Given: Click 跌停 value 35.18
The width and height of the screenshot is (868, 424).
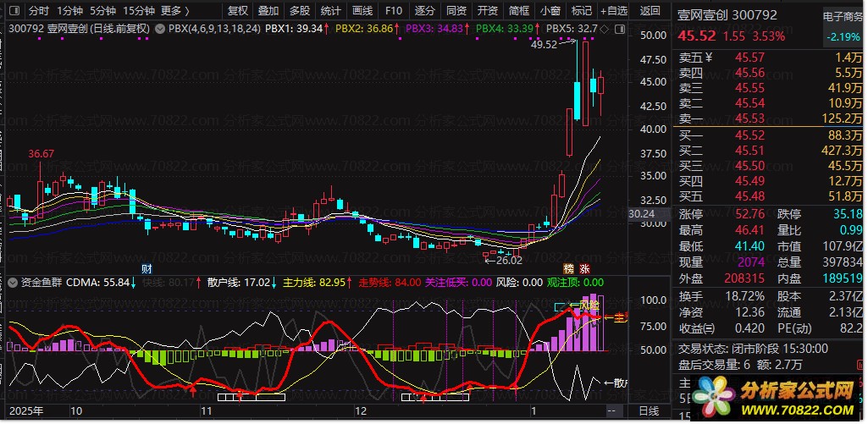Looking at the screenshot, I should (849, 214).
